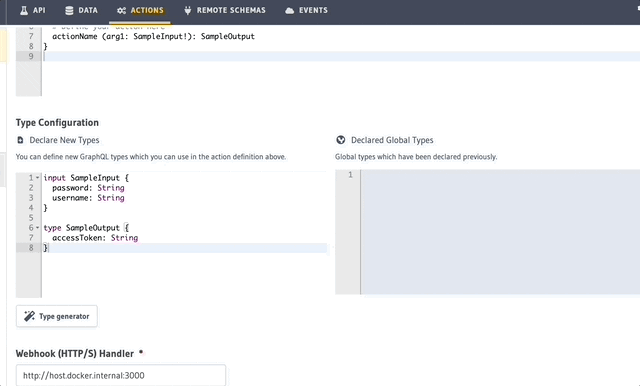This screenshot has width=640, height=386.
Task: Click the Declare New Types label
Action: [x=64, y=140]
